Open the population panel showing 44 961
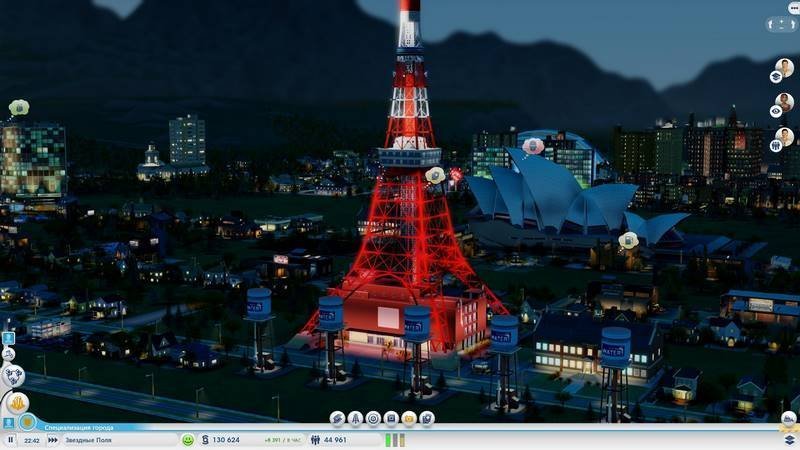This screenshot has width=800, height=450. click(328, 440)
